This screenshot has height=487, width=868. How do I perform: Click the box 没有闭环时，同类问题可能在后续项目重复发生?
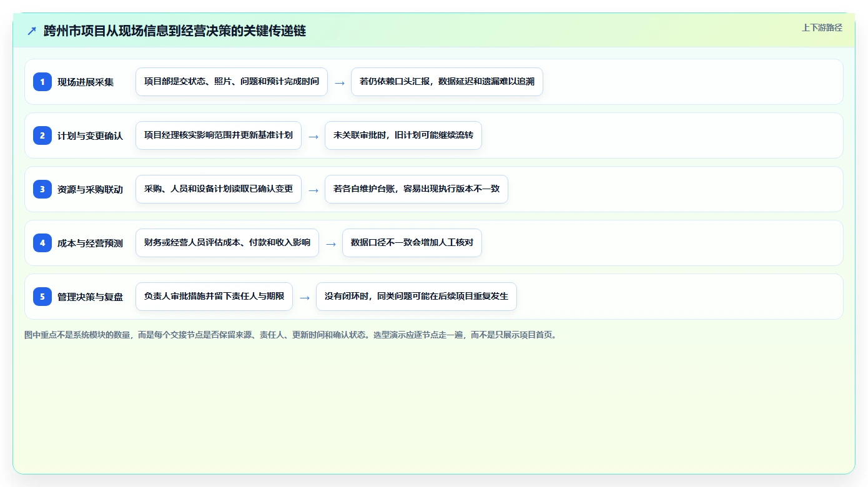pos(417,297)
